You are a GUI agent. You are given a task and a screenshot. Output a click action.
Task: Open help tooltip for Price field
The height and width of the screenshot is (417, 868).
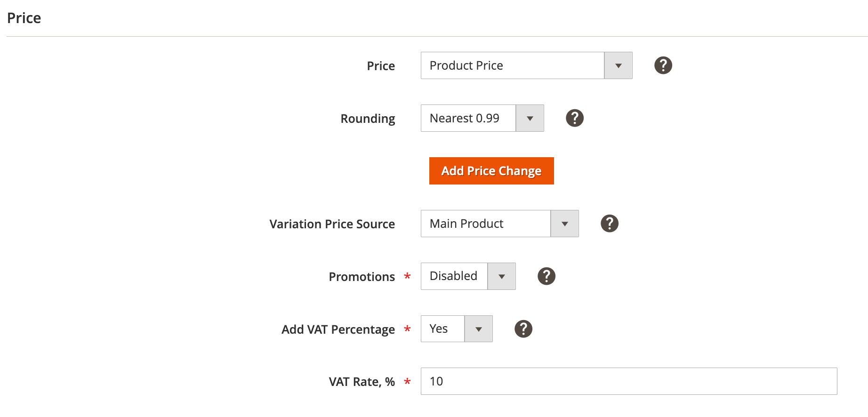point(663,65)
